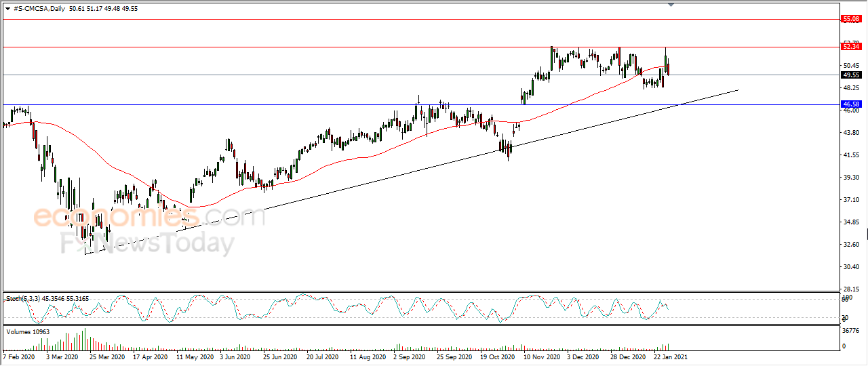This screenshot has width=868, height=366.
Task: Click the 39.30 price axis label
Action: coord(850,178)
